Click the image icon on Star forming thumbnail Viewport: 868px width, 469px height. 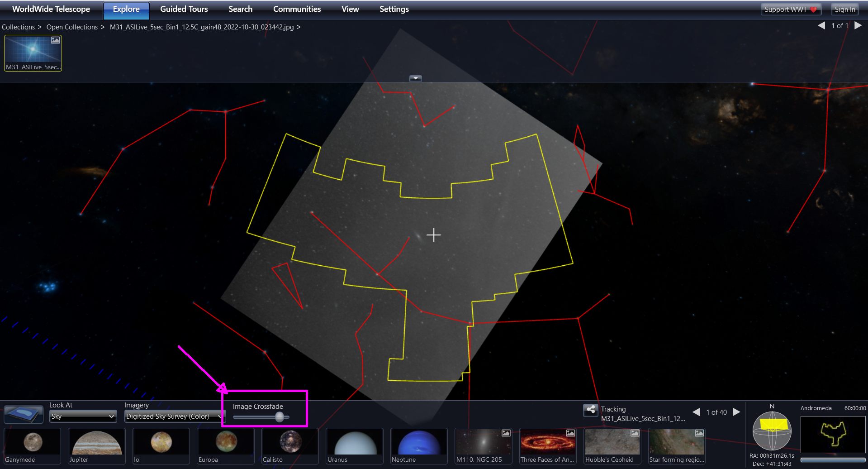tap(699, 433)
